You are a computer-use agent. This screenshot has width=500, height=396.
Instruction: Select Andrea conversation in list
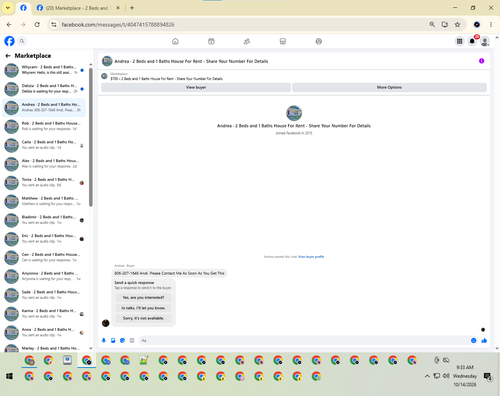pos(44,107)
